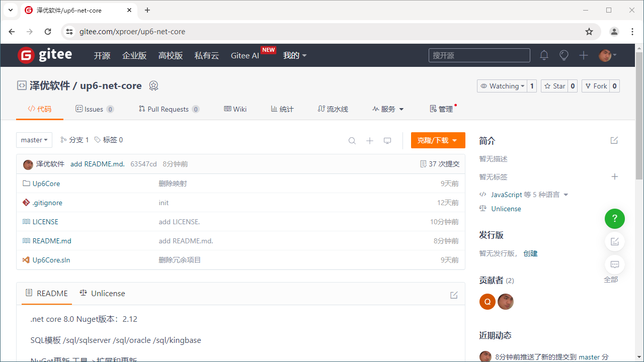Click contributor avatar with letter Q
This screenshot has width=644, height=362.
click(x=487, y=302)
